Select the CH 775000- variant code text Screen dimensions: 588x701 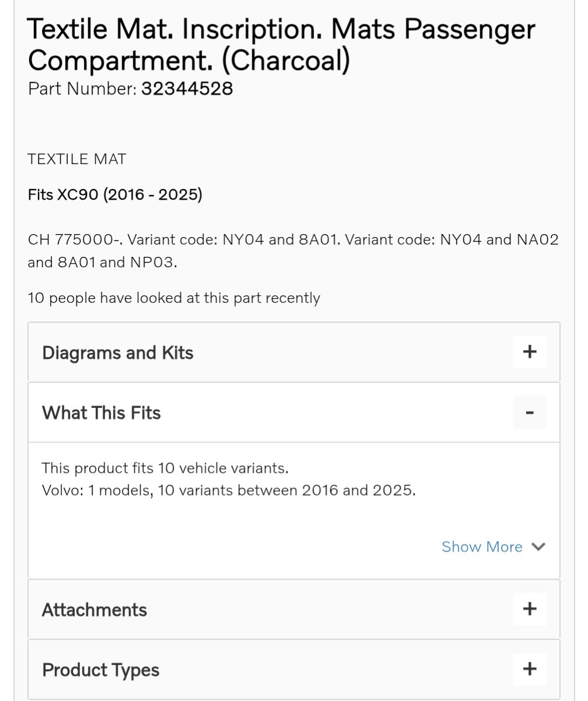[x=293, y=251]
